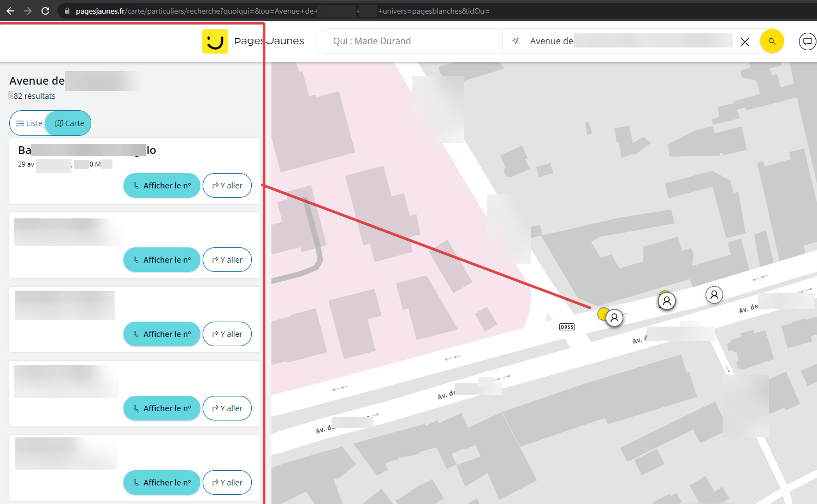
Task: Switch to Carte view
Action: (69, 123)
